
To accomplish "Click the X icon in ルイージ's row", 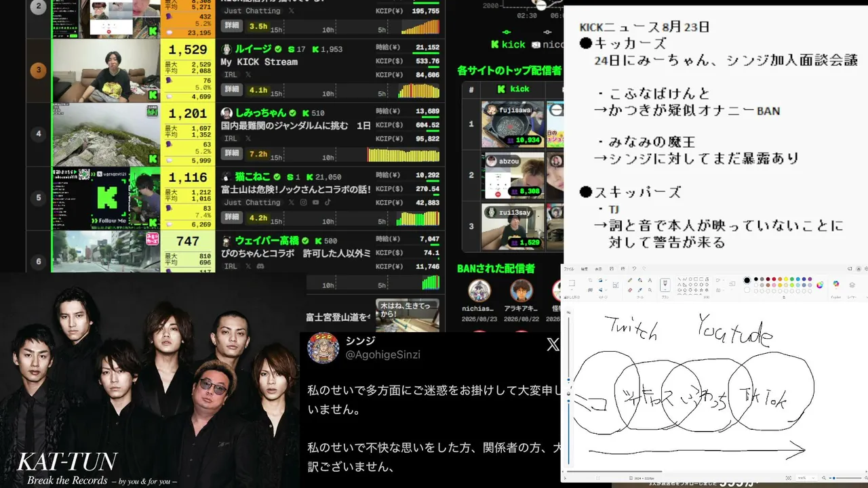I will 248,74.
